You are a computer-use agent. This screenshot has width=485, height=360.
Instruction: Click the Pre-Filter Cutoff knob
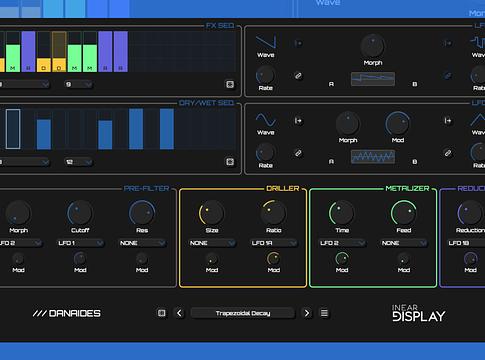click(80, 213)
